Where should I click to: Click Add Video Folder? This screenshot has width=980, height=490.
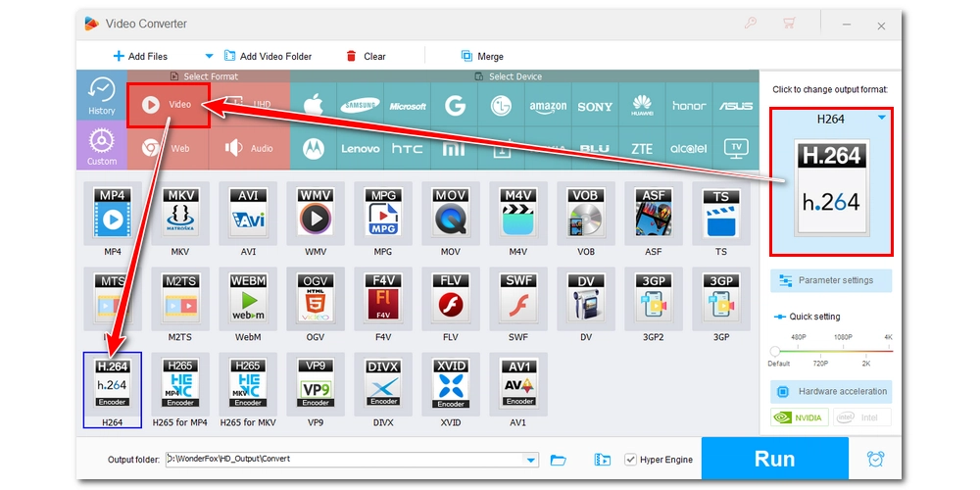click(x=268, y=56)
